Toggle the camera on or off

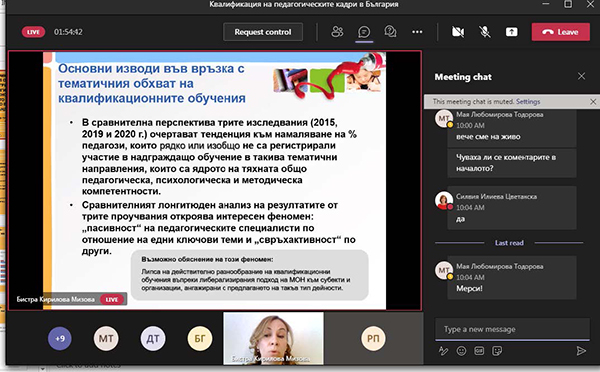coord(458,32)
